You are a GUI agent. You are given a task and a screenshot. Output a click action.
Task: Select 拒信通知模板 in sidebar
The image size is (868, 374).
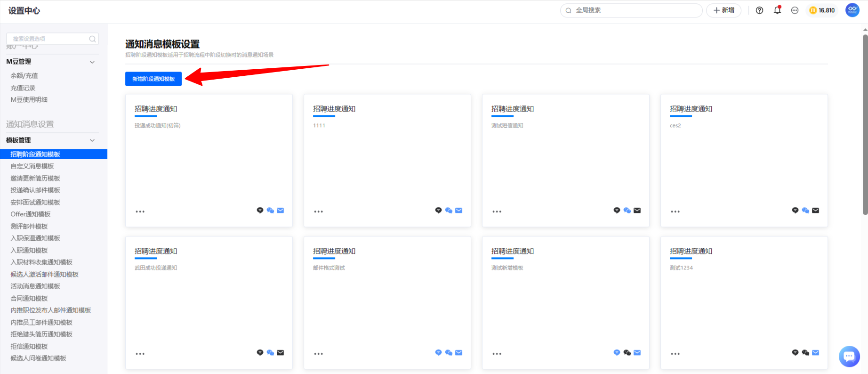(x=29, y=347)
